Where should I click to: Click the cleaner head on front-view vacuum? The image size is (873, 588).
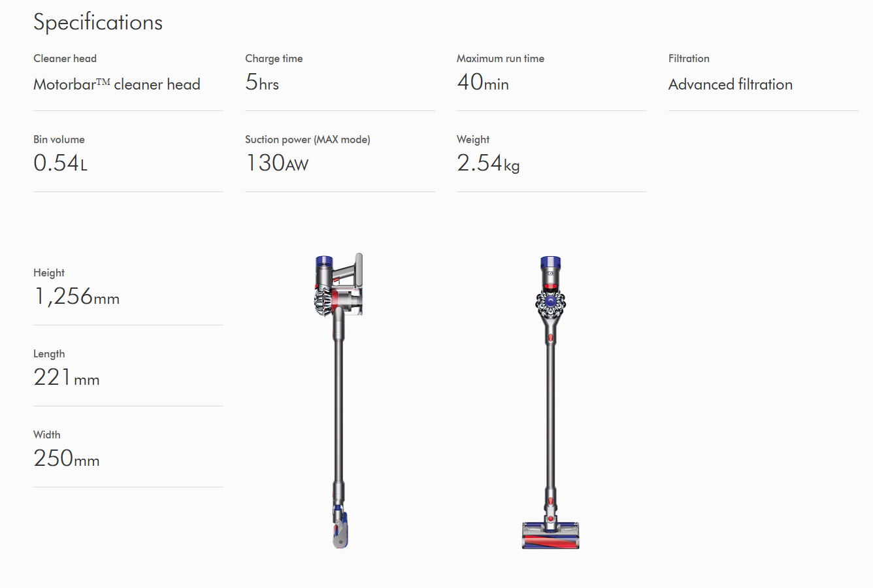tap(550, 534)
